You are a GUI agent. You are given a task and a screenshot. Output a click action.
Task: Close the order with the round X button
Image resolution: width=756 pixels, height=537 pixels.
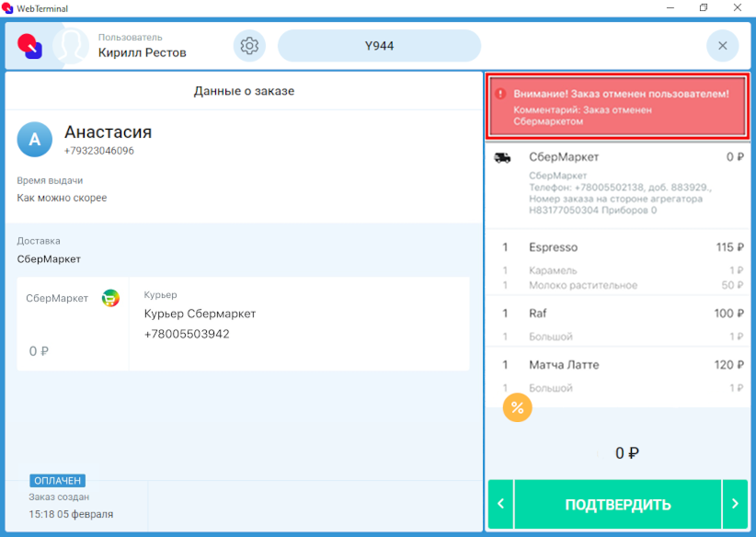click(x=722, y=46)
